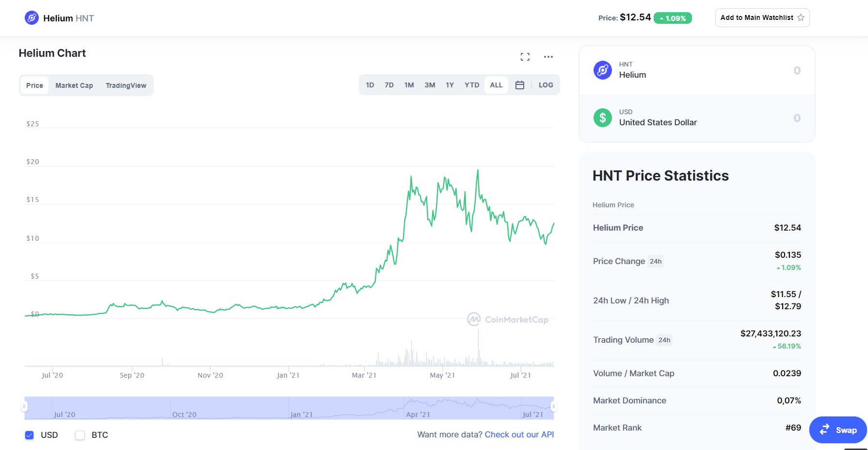Uncheck the USD checkbox

(x=30, y=435)
